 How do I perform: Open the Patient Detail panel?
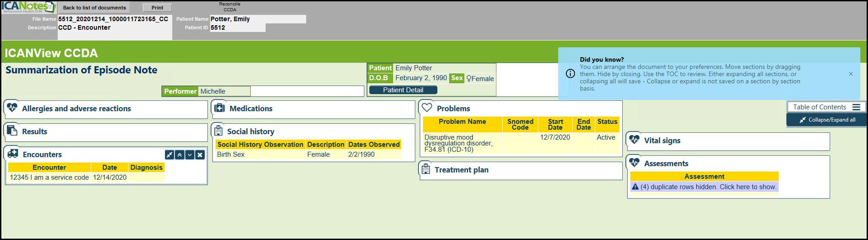(403, 90)
